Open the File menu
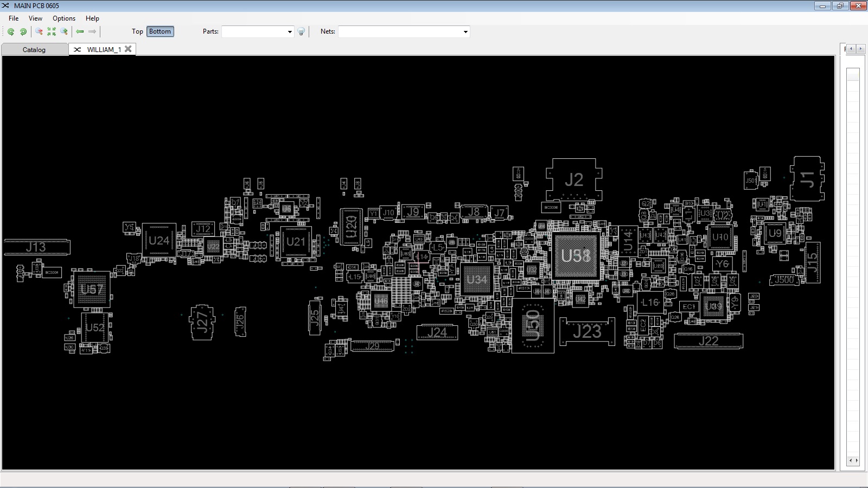 14,18
